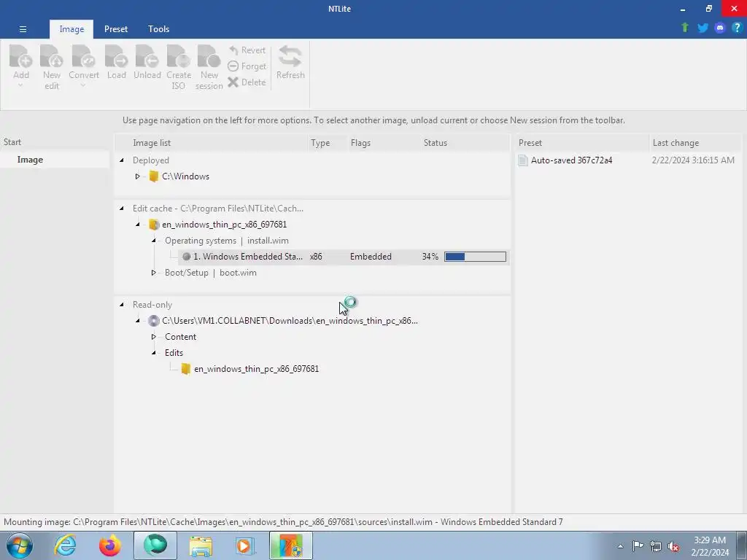The image size is (747, 560).
Task: Click the Add image toolbar icon
Action: pos(21,56)
